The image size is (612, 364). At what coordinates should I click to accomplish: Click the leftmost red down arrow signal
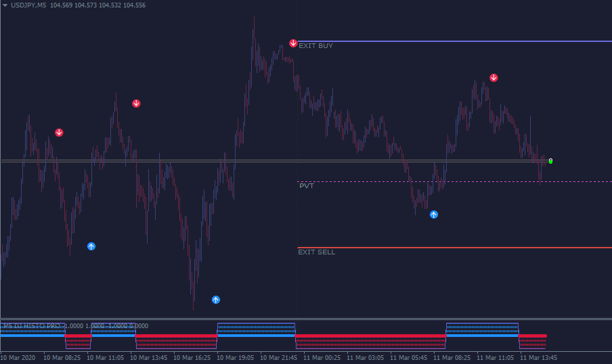[x=59, y=133]
